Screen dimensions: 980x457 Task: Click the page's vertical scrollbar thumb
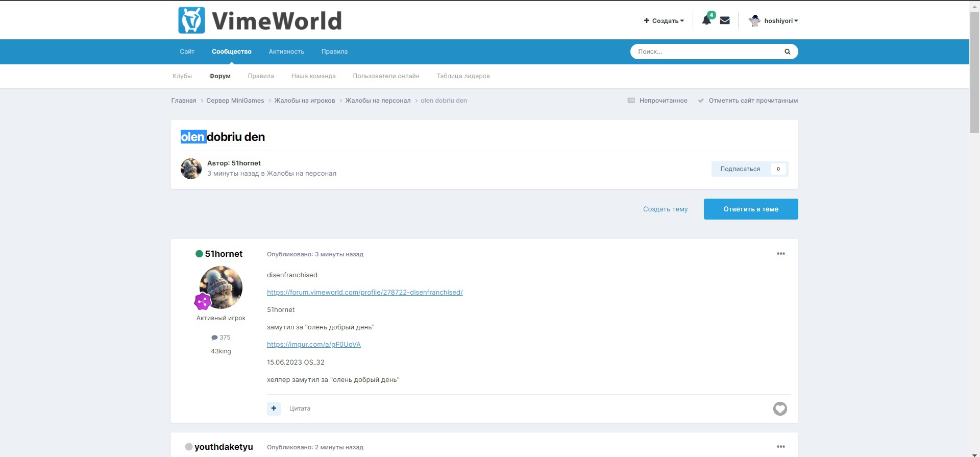coord(974,71)
